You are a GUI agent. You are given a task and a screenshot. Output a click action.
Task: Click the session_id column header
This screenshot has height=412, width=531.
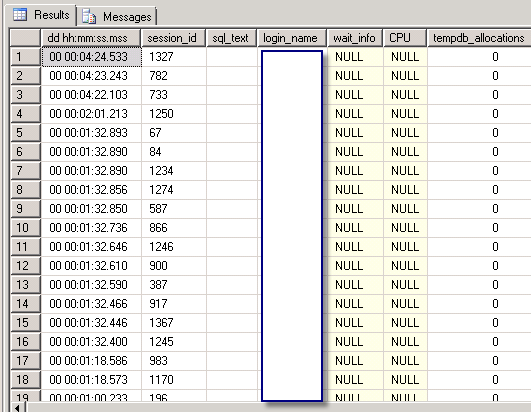click(173, 38)
